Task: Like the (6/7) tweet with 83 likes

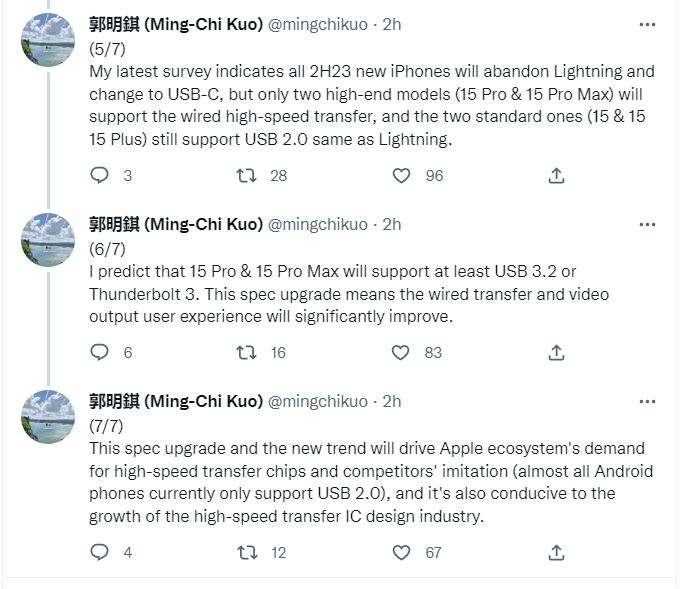Action: pyautogui.click(x=401, y=352)
